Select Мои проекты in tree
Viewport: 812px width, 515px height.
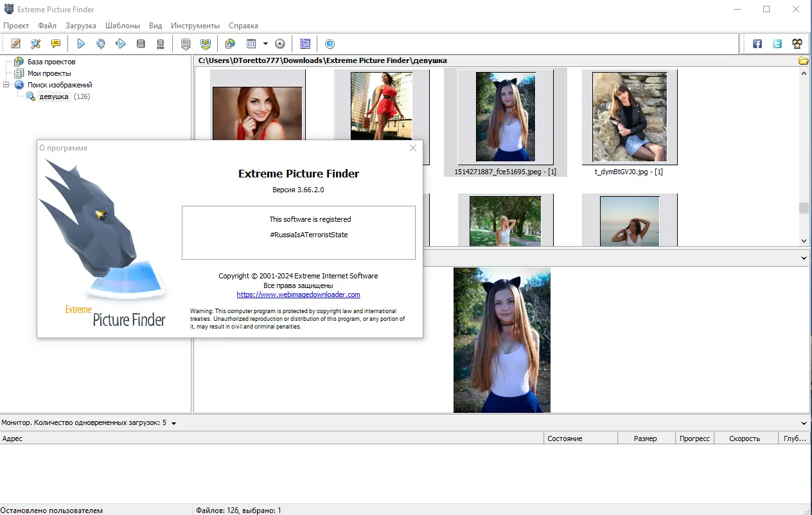pos(49,73)
